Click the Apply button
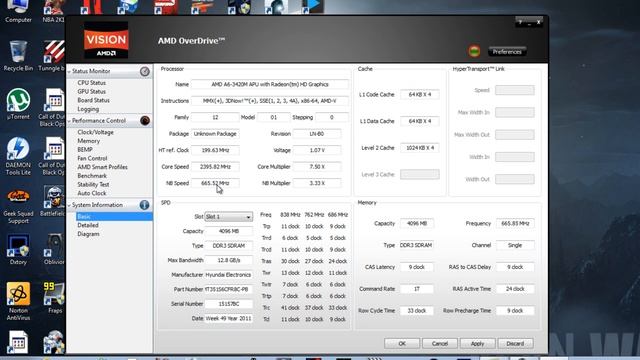 click(x=478, y=344)
